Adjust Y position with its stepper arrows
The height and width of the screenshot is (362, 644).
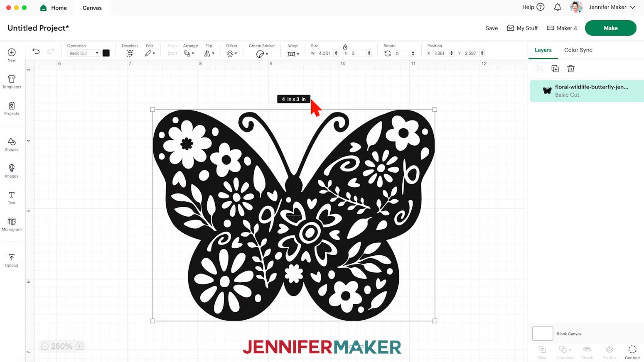tap(482, 53)
